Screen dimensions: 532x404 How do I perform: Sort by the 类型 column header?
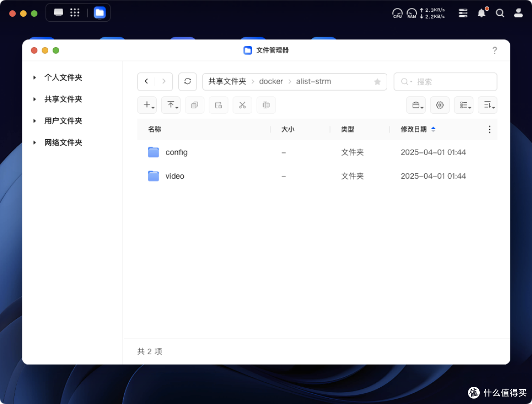[347, 129]
